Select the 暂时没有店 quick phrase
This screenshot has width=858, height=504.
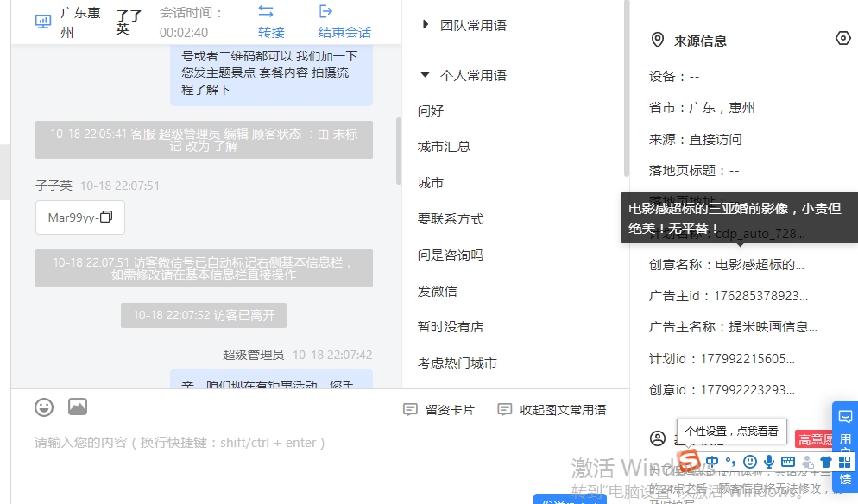(451, 327)
